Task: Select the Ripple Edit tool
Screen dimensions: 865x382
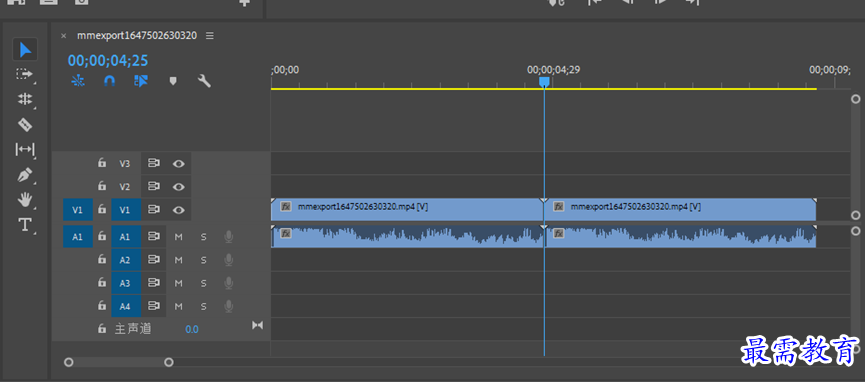Action: click(25, 99)
